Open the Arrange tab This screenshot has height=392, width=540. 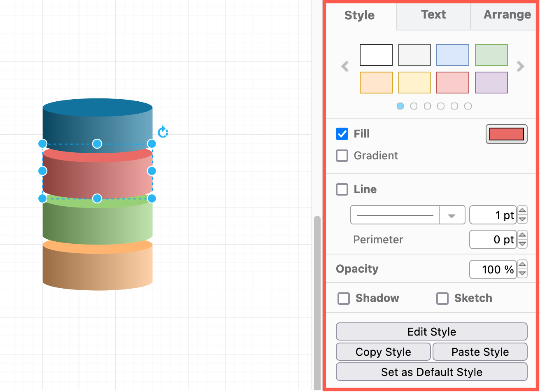coord(507,15)
